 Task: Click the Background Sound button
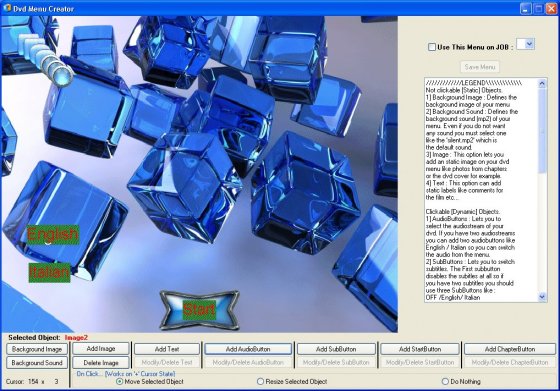[x=37, y=362]
